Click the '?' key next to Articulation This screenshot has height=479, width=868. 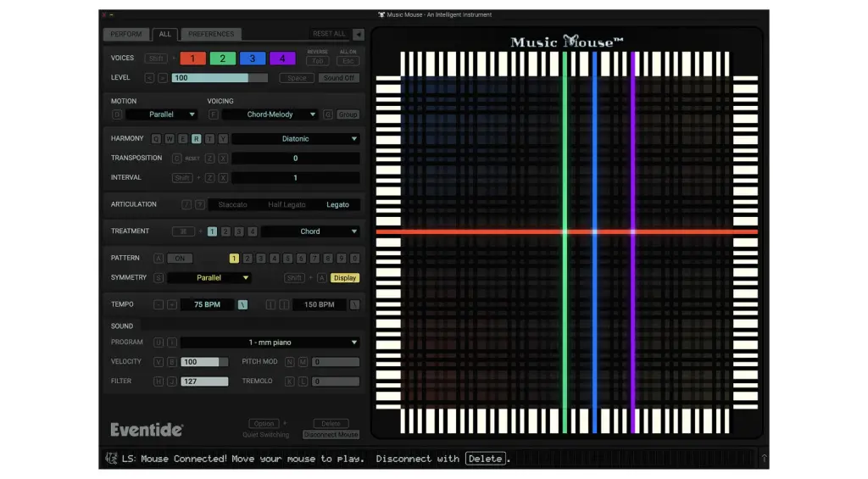tap(200, 205)
